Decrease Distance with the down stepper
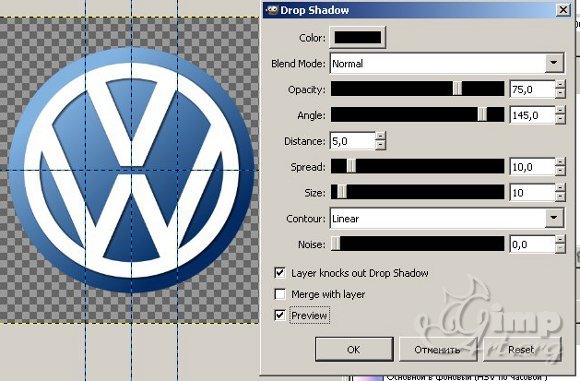580x381 pixels. pos(380,145)
